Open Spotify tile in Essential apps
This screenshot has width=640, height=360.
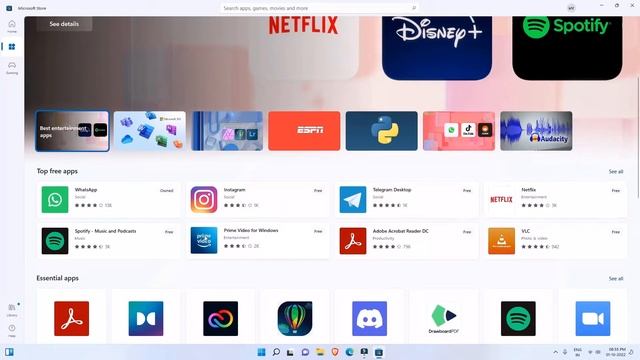pyautogui.click(x=518, y=318)
